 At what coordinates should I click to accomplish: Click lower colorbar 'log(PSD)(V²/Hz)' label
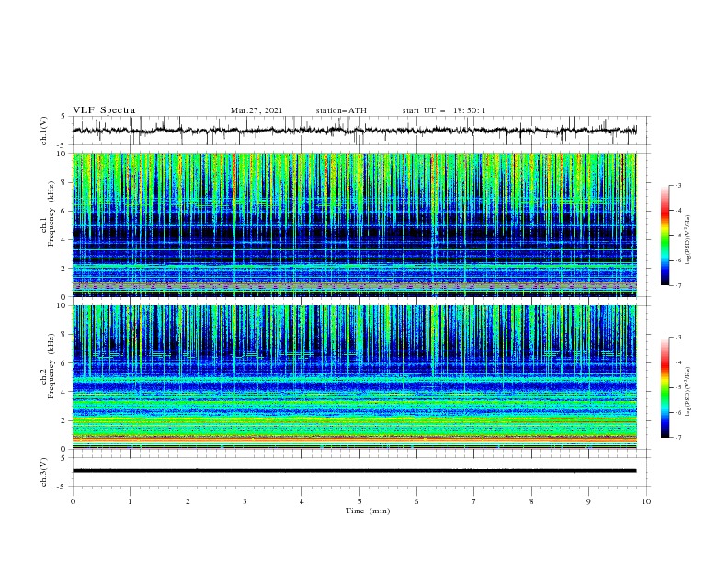[x=688, y=391]
